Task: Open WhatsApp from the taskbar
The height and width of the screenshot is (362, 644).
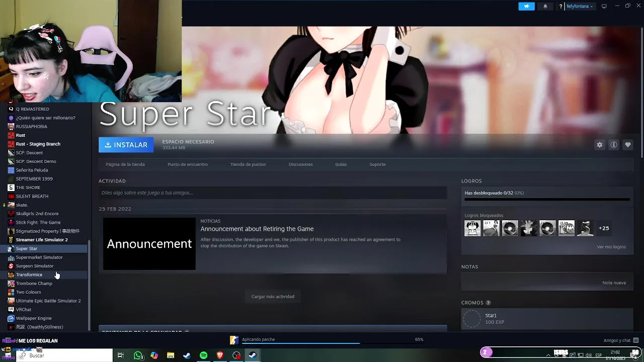Action: (x=138, y=355)
